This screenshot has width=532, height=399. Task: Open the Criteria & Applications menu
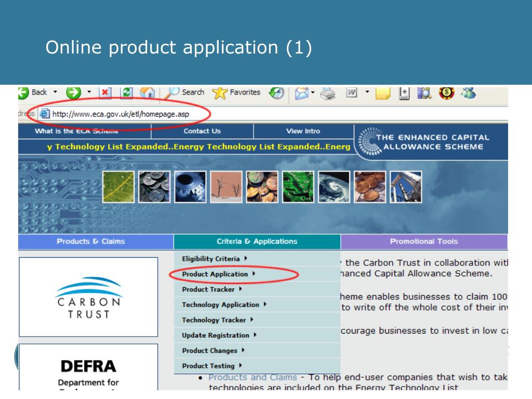[257, 241]
